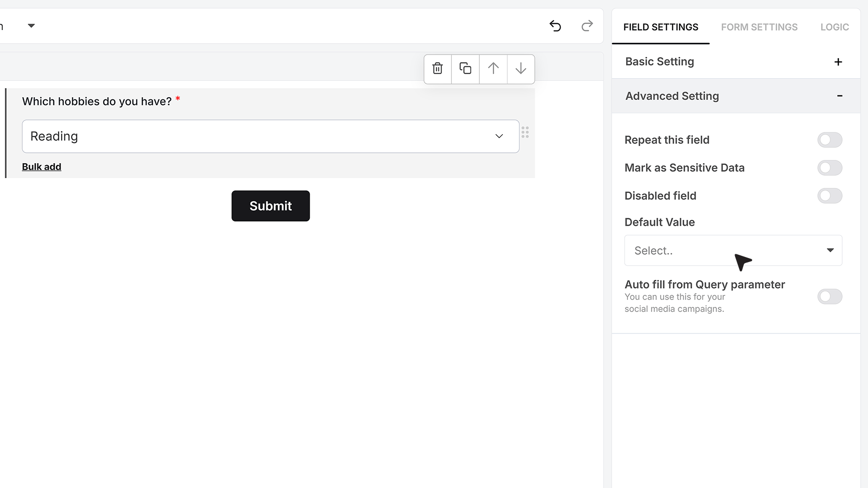Collapse Advanced Setting with minus icon

pyautogui.click(x=840, y=96)
